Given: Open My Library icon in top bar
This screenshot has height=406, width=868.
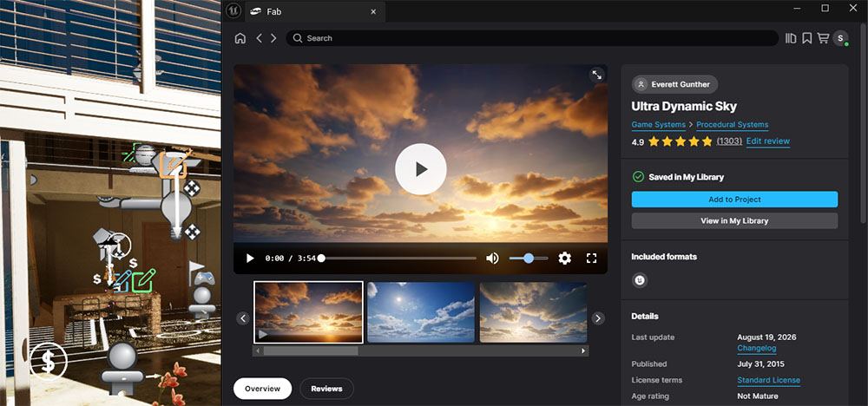Looking at the screenshot, I should click(x=791, y=38).
